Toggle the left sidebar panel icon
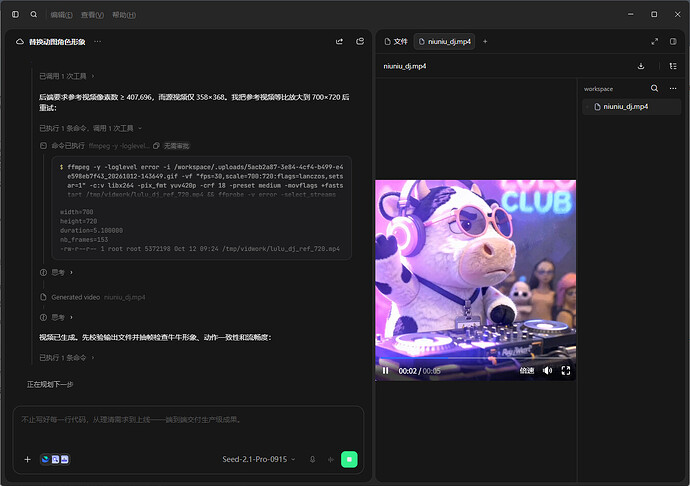This screenshot has width=690, height=486. pyautogui.click(x=15, y=15)
